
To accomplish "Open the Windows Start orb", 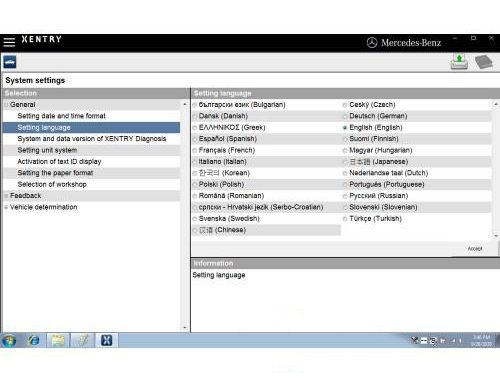I will (9, 341).
